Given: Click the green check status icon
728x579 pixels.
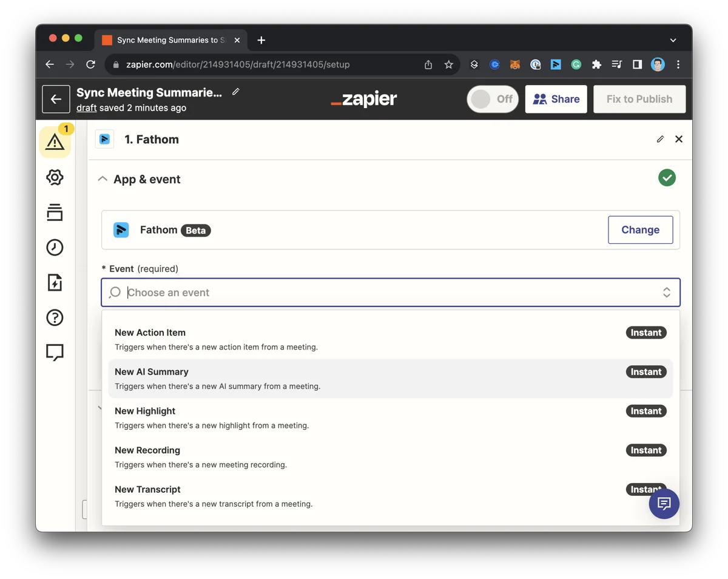Looking at the screenshot, I should coord(667,178).
